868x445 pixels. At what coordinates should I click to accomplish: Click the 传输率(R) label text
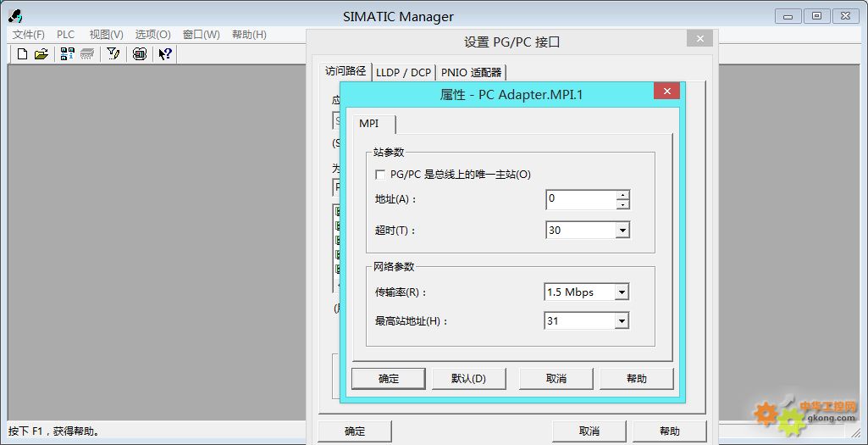pyautogui.click(x=401, y=292)
